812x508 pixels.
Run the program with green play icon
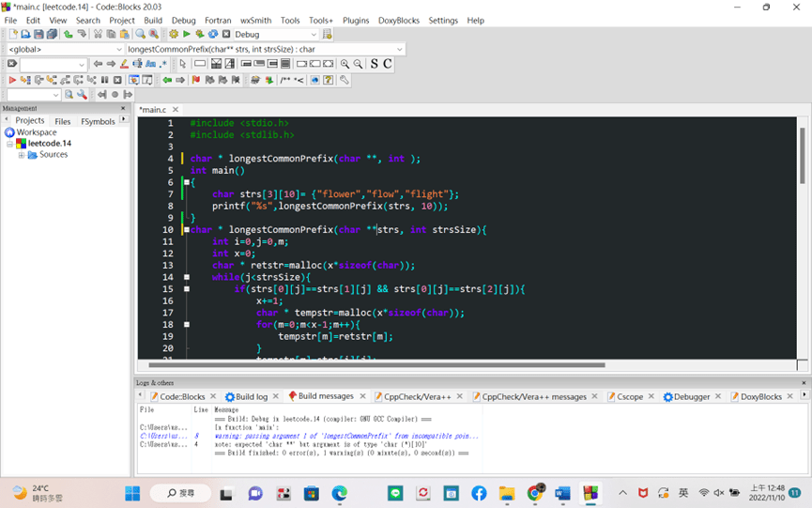point(187,35)
